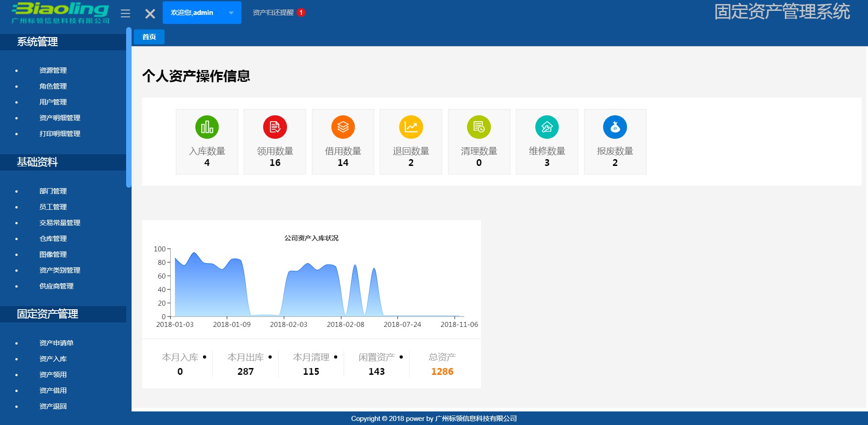The image size is (868, 425).
Task: Click the white X icon in the top bar
Action: point(150,13)
